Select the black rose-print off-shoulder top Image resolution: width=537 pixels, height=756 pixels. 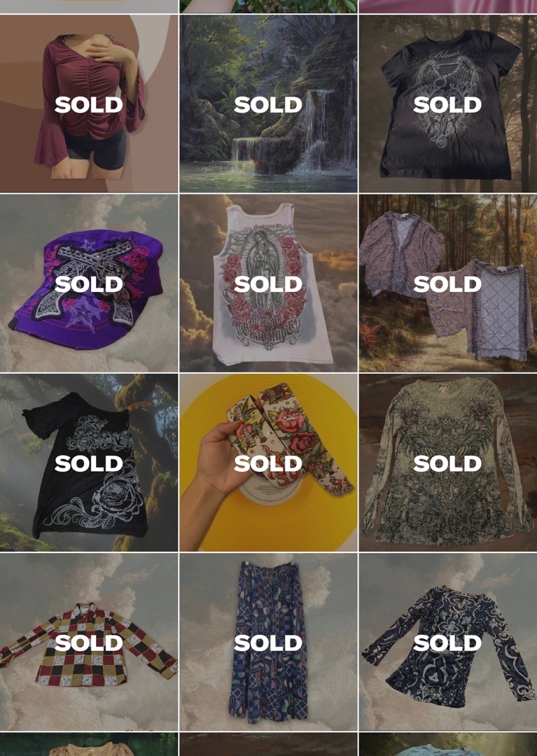click(x=89, y=463)
